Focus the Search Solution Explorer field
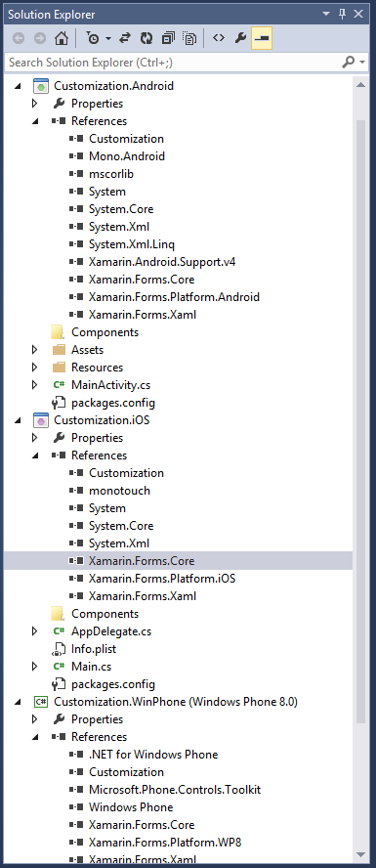The height and width of the screenshot is (868, 376). (173, 62)
